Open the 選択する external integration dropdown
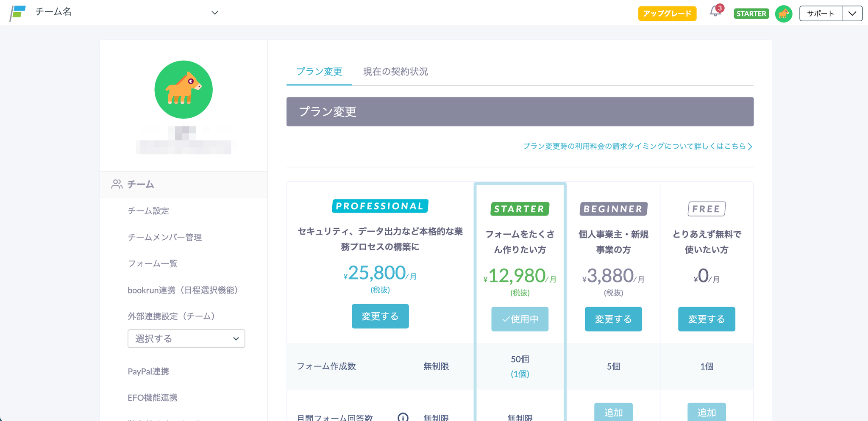The height and width of the screenshot is (421, 868). 186,339
